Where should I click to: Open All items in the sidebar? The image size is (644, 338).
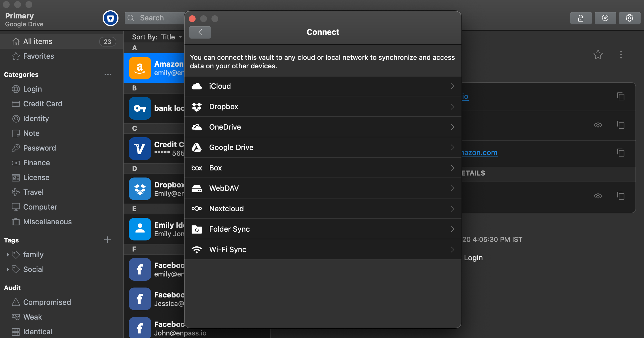click(x=62, y=41)
